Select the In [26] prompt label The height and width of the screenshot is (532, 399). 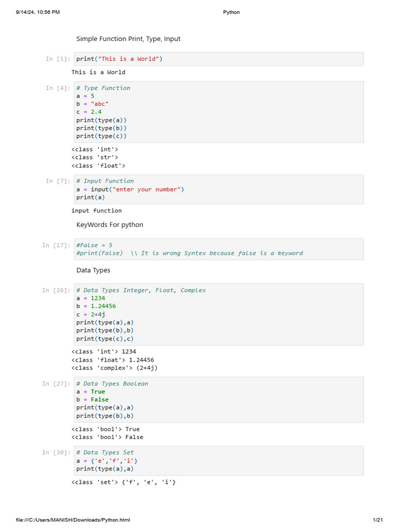[56, 290]
